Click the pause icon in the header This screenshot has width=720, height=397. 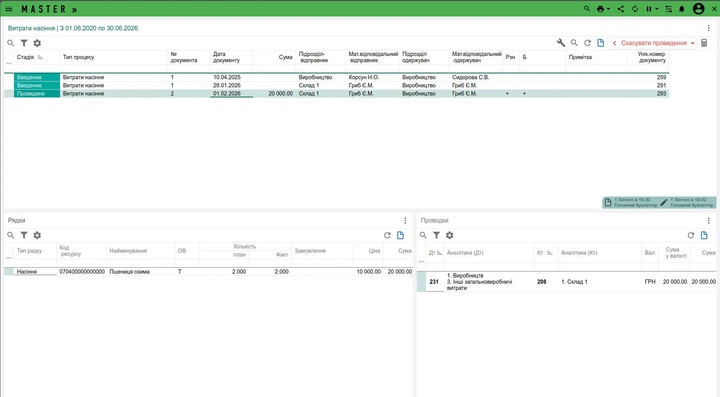pos(649,9)
